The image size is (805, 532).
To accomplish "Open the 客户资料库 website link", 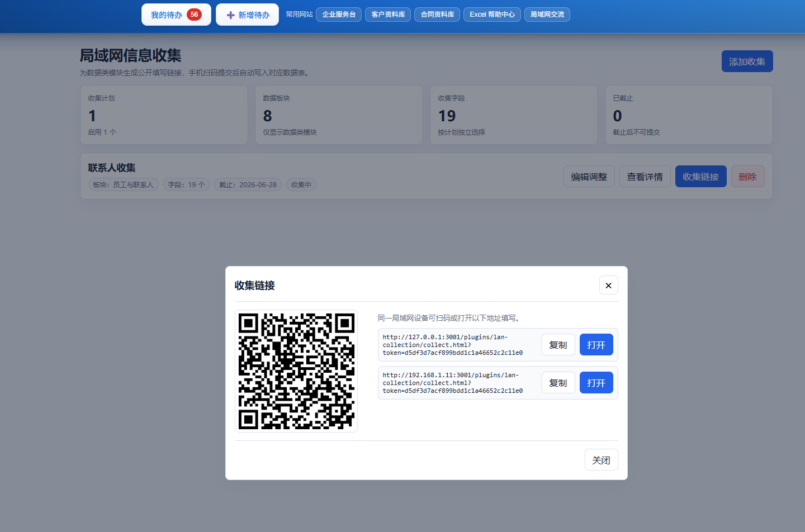I will tap(388, 15).
